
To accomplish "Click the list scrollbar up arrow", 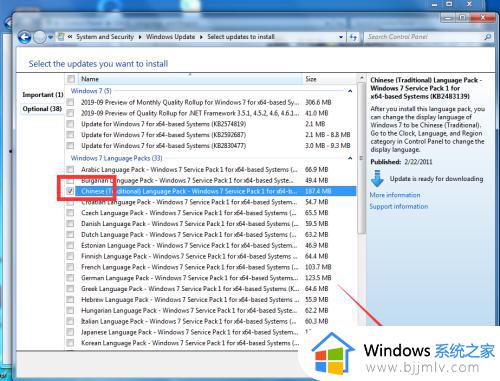I will point(361,78).
